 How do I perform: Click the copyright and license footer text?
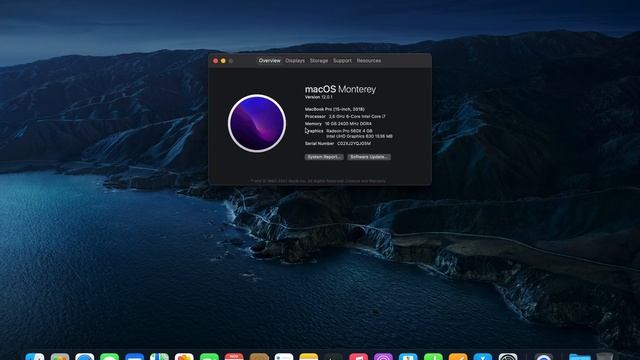pyautogui.click(x=318, y=180)
